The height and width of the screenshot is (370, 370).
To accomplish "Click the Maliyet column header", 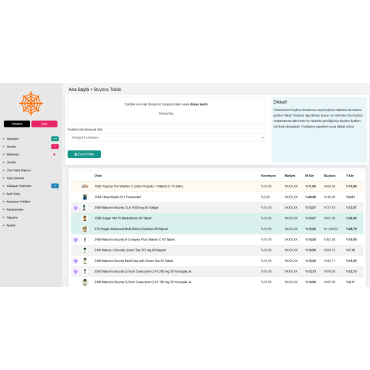I will pos(290,176).
